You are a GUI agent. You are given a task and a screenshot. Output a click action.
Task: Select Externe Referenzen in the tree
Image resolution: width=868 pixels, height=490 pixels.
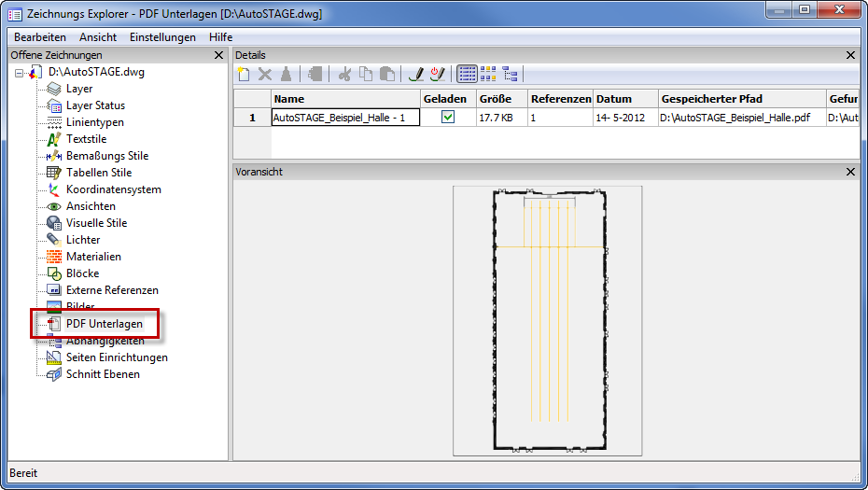coord(112,290)
